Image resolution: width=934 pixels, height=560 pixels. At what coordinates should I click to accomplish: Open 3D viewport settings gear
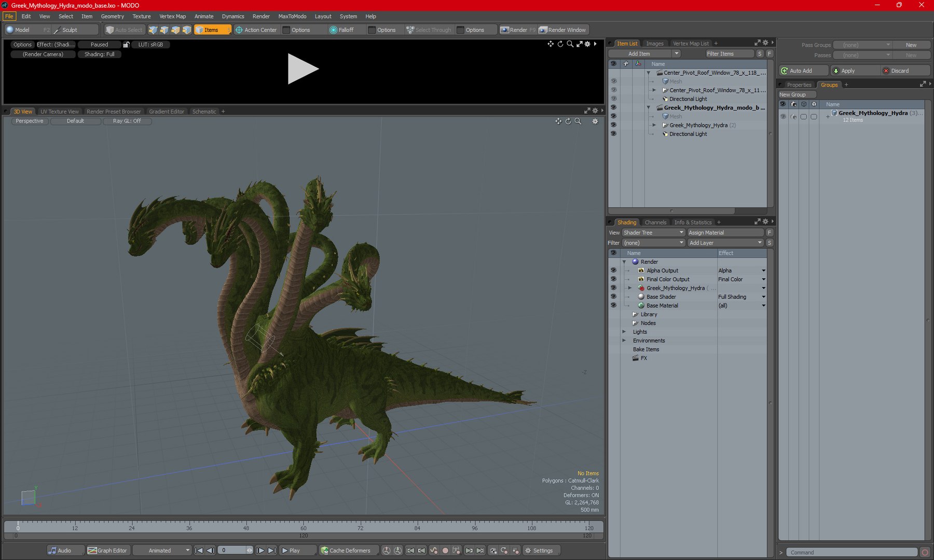pos(595,121)
